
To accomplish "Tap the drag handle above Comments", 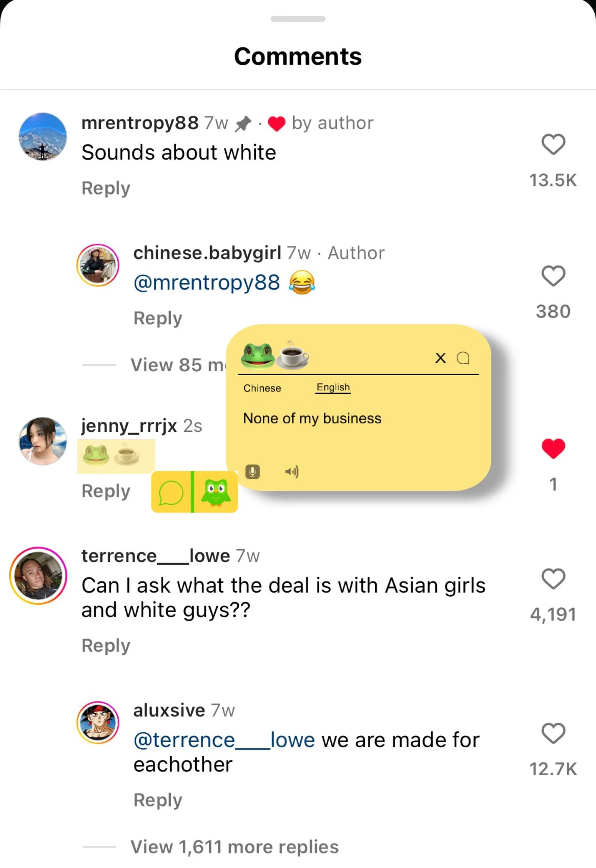I will (298, 19).
